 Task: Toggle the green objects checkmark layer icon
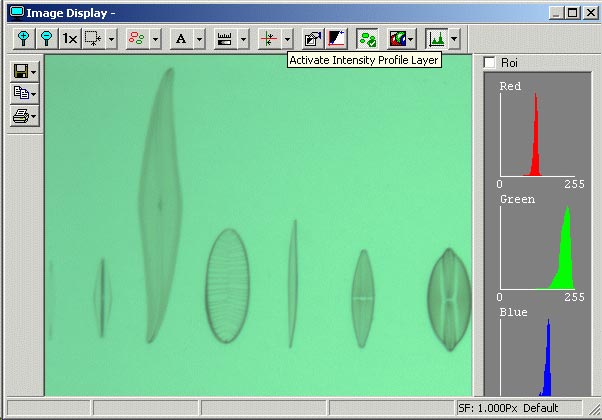click(367, 39)
